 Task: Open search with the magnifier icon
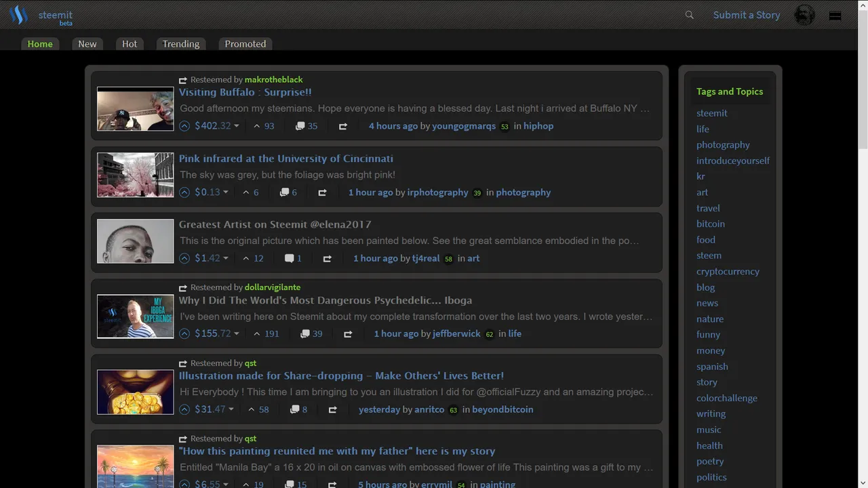coord(690,15)
